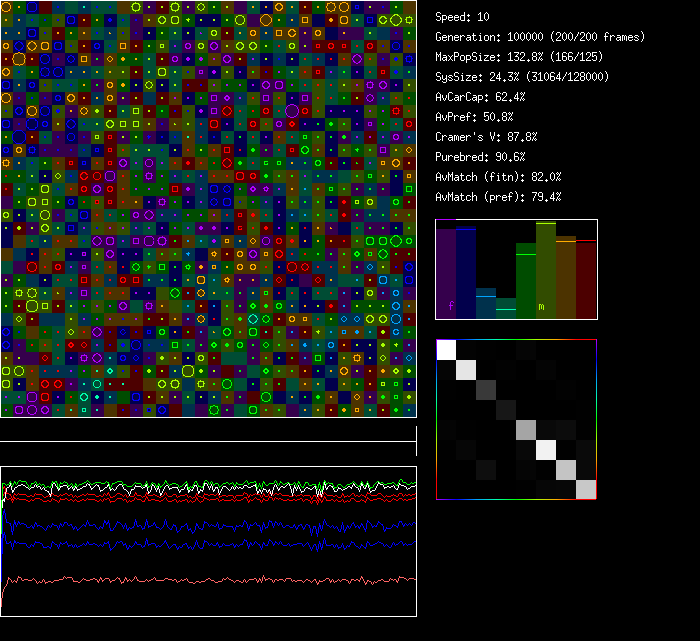700x641 pixels.
Task: Click the Generation counter text
Action: pos(540,37)
